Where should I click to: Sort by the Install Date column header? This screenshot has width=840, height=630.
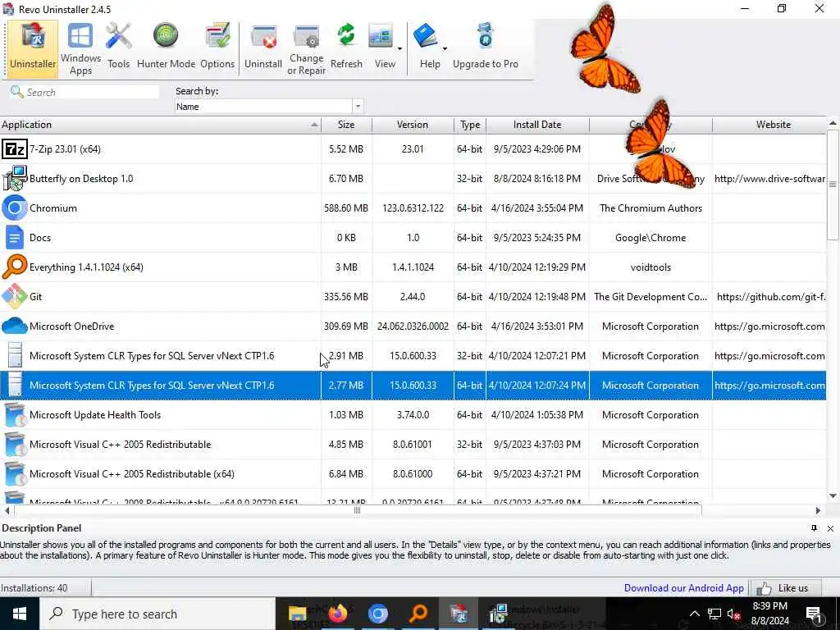pyautogui.click(x=537, y=125)
